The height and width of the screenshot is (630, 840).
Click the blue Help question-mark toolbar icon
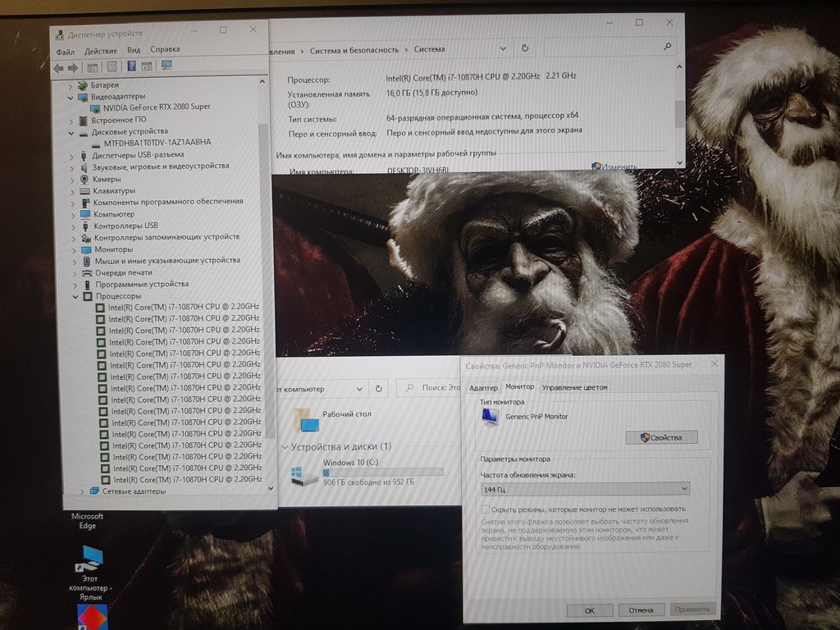pos(131,66)
